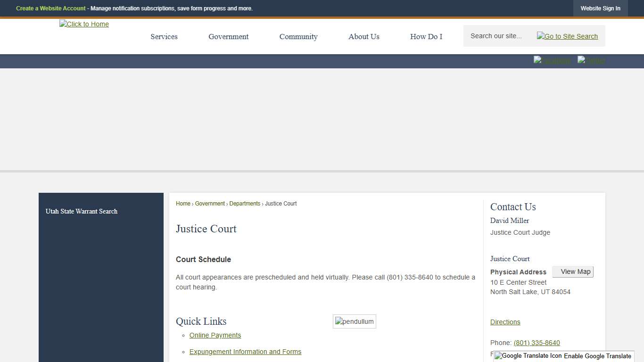The width and height of the screenshot is (644, 362).
Task: Click the Facebook icon in the header
Action: click(552, 61)
